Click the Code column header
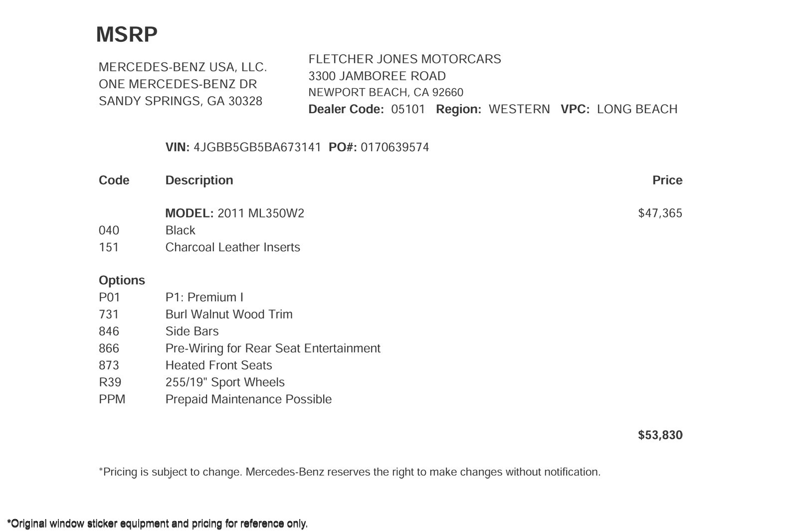798x532 pixels. pyautogui.click(x=114, y=180)
